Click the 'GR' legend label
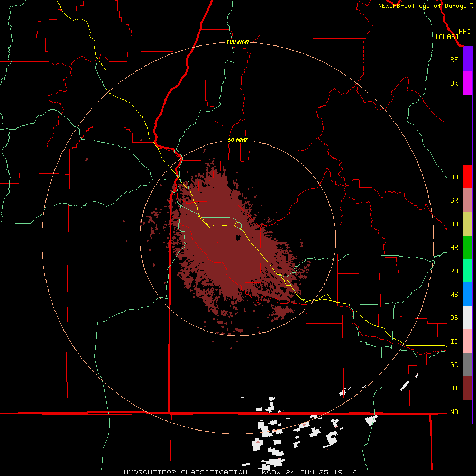This screenshot has height=476, width=476. [x=454, y=200]
